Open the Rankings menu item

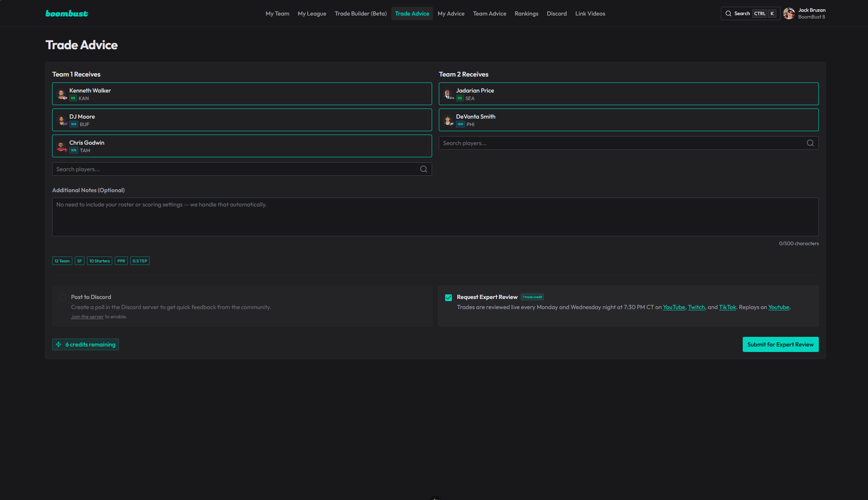(x=526, y=13)
